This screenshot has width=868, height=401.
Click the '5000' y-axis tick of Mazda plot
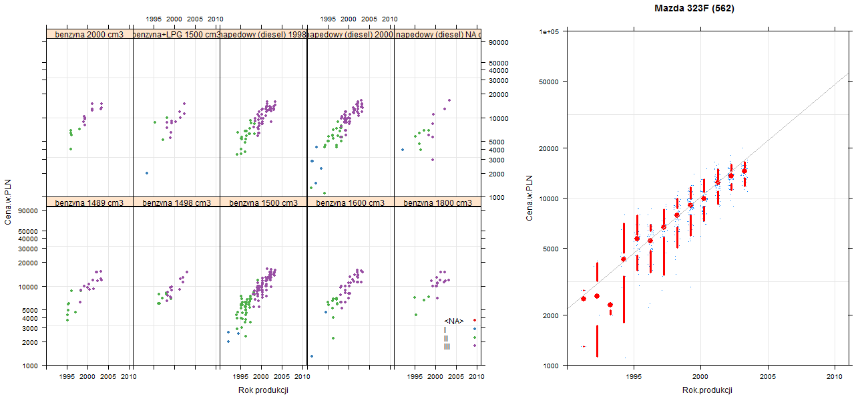pyautogui.click(x=552, y=249)
